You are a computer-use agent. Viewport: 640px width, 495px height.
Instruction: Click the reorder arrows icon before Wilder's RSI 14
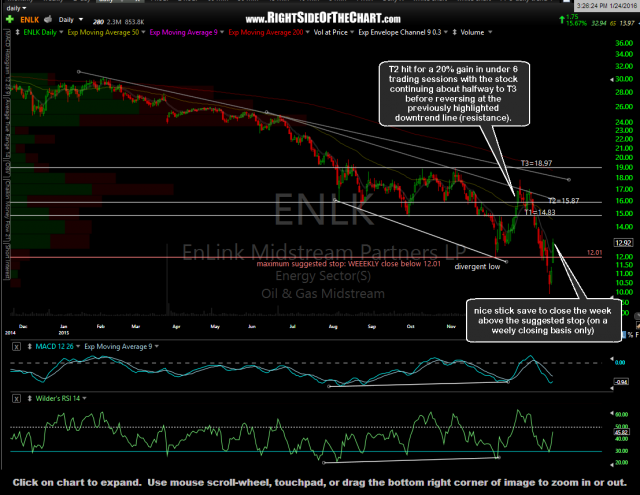(x=29, y=398)
